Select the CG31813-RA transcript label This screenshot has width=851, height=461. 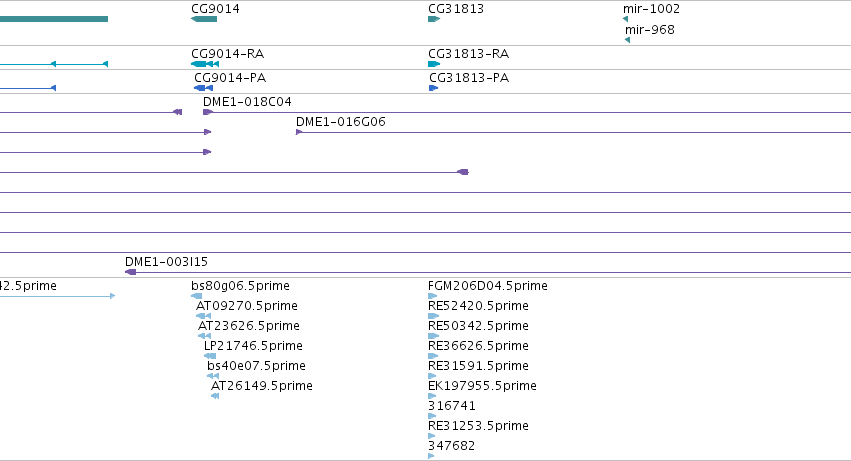468,54
